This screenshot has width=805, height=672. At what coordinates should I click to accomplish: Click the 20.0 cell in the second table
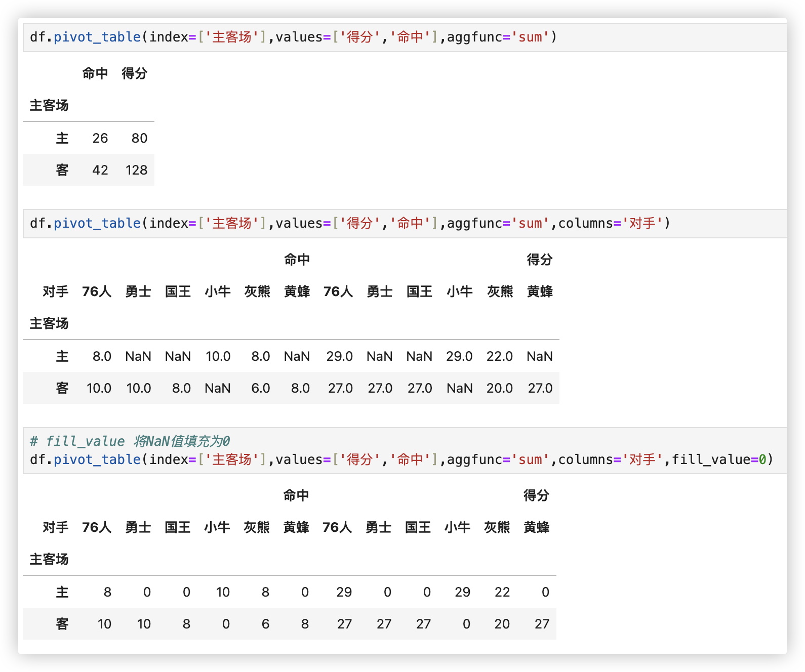499,388
